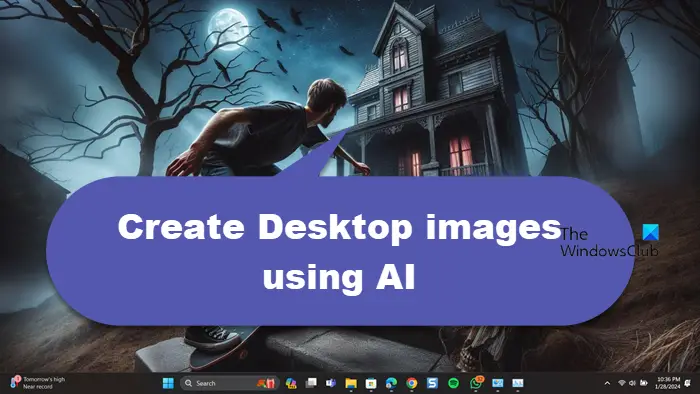
Task: Launch Microsoft Teams from taskbar
Action: pyautogui.click(x=331, y=383)
